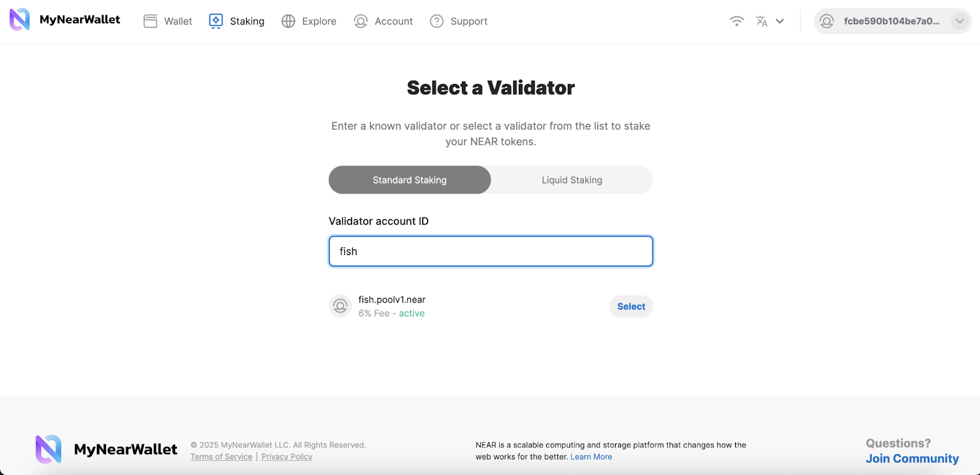Screen dimensions: 980x475
Task: Open the account dropdown arrow
Action: coord(959,21)
